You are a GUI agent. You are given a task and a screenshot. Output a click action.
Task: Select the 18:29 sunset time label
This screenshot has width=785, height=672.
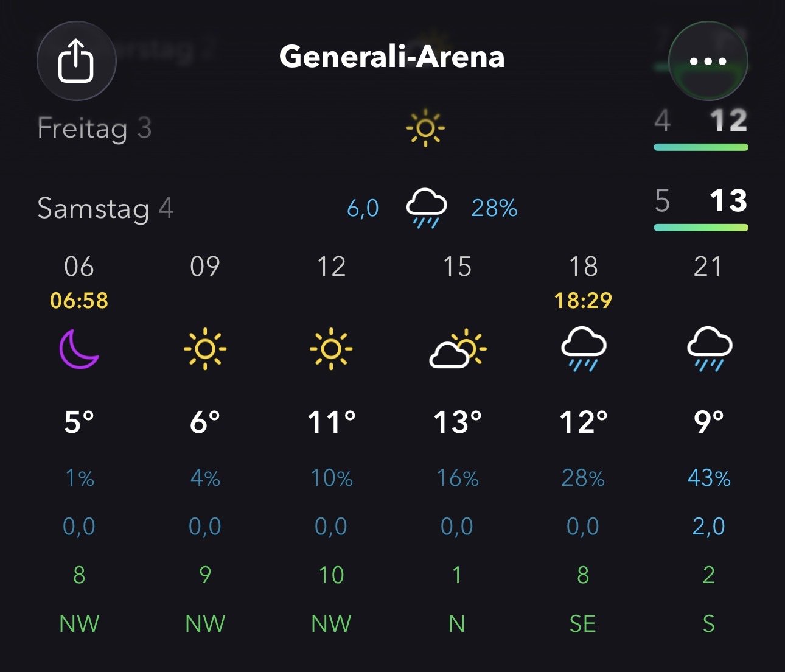583,300
